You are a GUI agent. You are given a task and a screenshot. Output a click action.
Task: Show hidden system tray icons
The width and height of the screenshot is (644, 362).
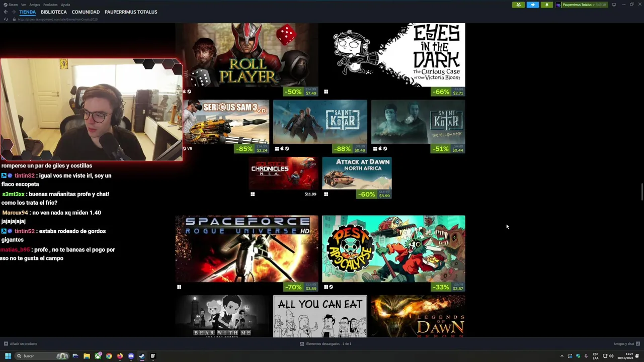562,356
